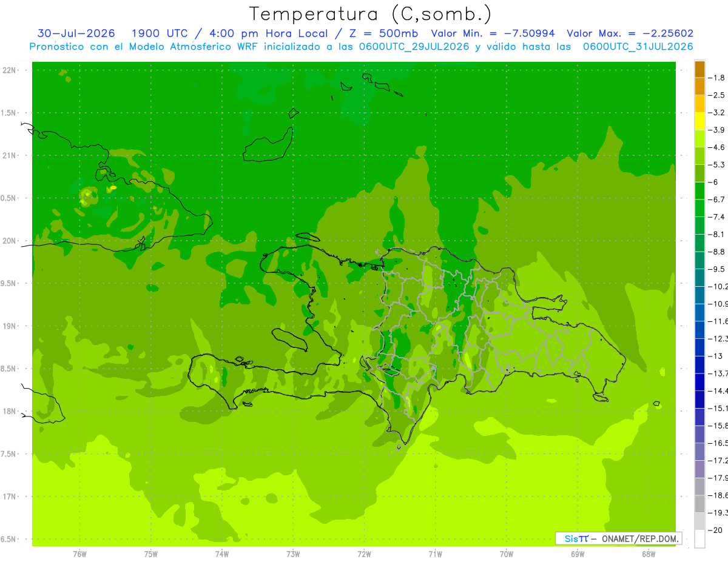Click the brown-orange swatch above -1.8
This screenshot has width=728, height=562.
pyautogui.click(x=699, y=69)
